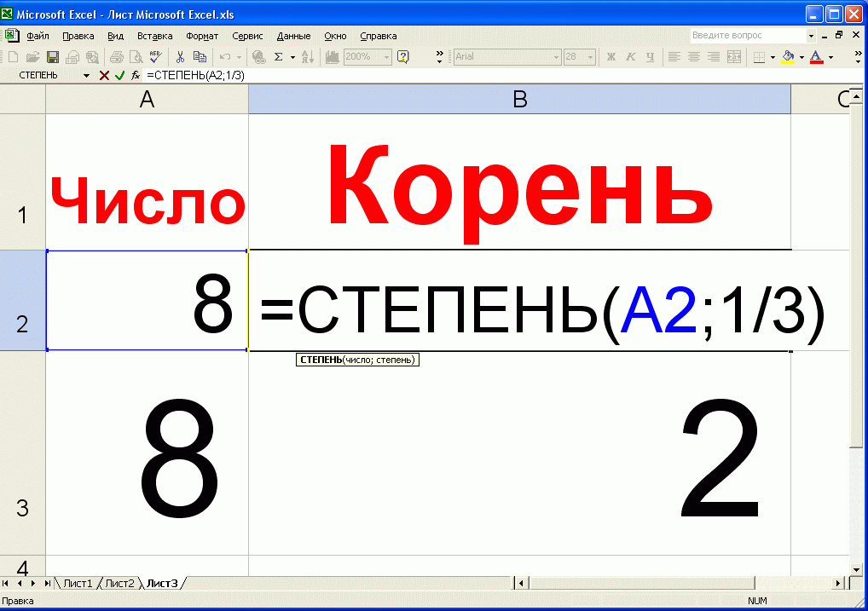The width and height of the screenshot is (868, 611).
Task: Click the Undo arrow icon
Action: pyautogui.click(x=225, y=56)
